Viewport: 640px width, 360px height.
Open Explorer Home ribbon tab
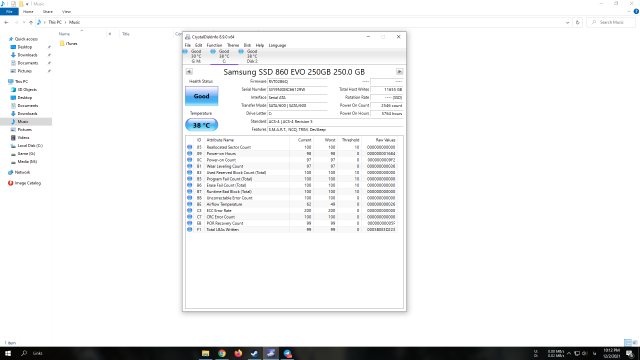pos(28,11)
